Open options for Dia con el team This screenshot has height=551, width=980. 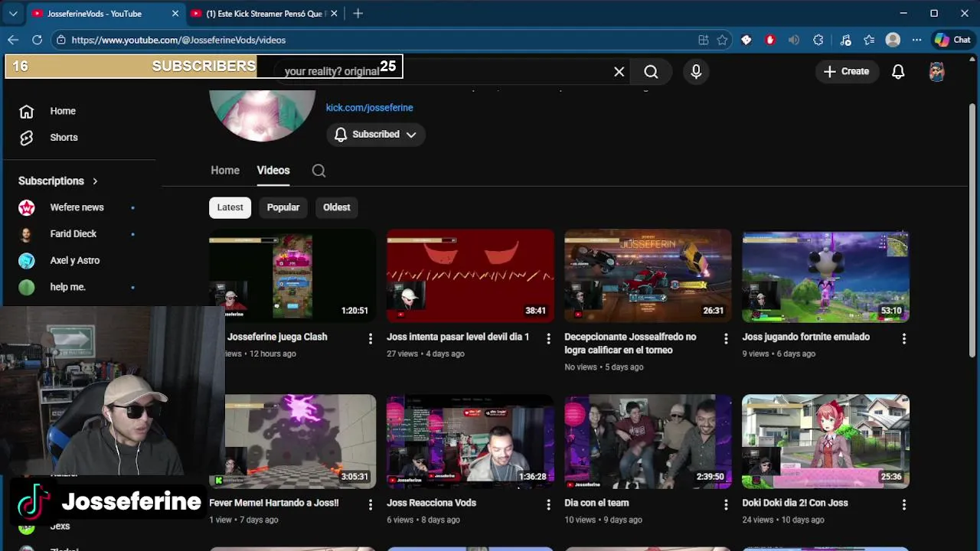pos(726,504)
